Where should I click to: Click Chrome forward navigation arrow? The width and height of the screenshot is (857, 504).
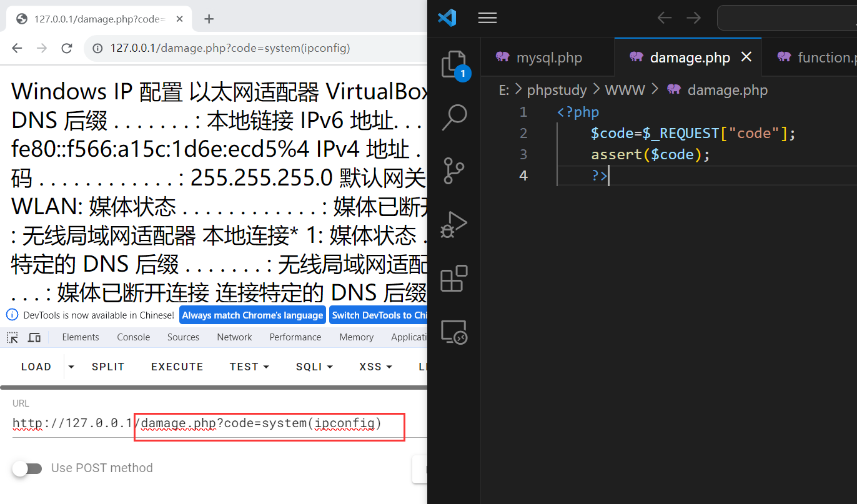[42, 48]
